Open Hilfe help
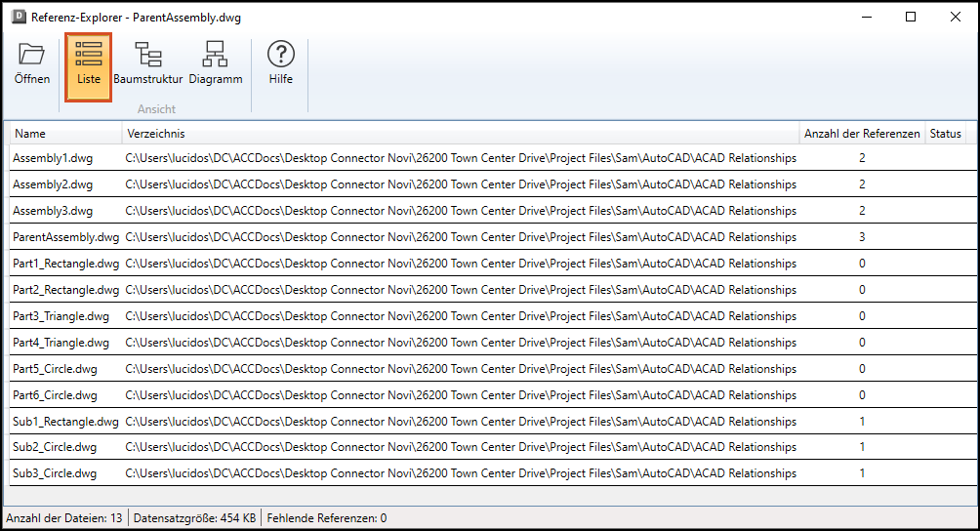This screenshot has height=531, width=980. coord(280,65)
